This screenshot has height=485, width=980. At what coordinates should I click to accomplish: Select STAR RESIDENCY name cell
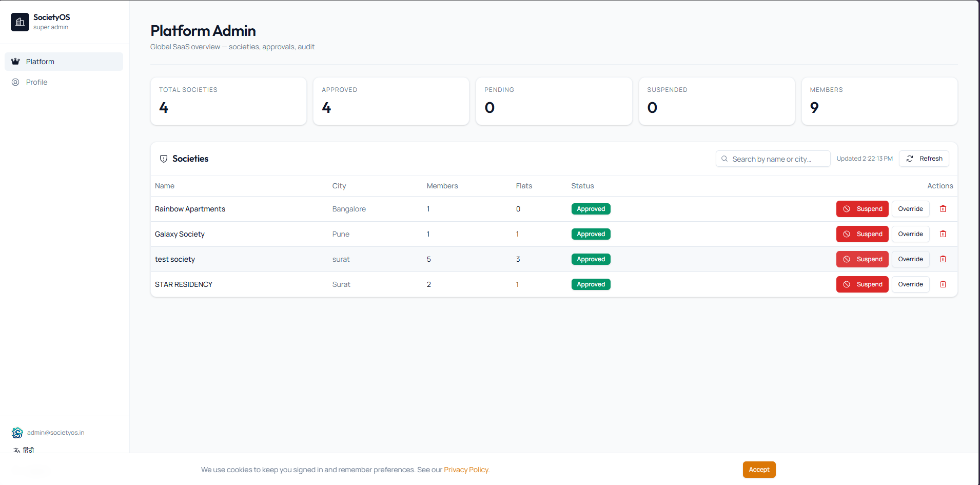[184, 284]
